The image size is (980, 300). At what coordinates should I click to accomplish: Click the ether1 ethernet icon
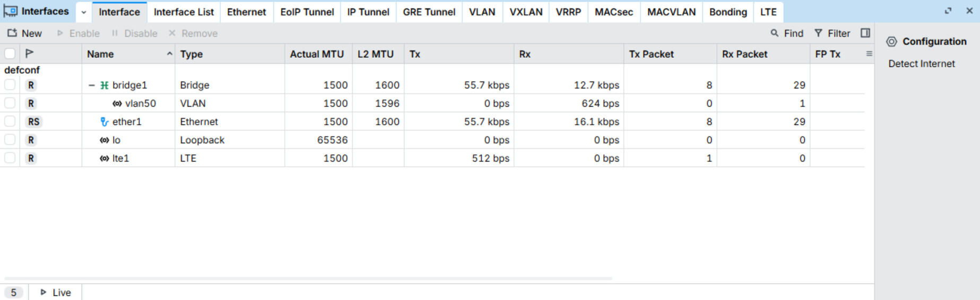click(x=105, y=122)
